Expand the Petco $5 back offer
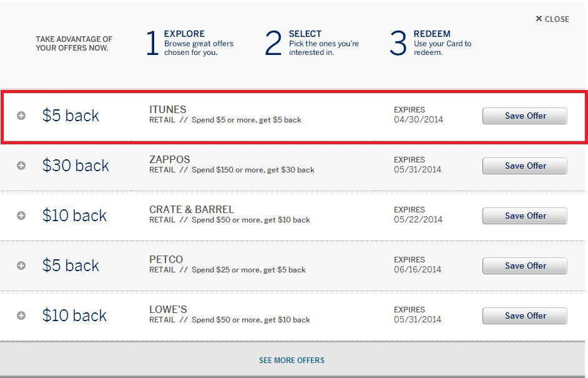The image size is (588, 378). point(21,266)
